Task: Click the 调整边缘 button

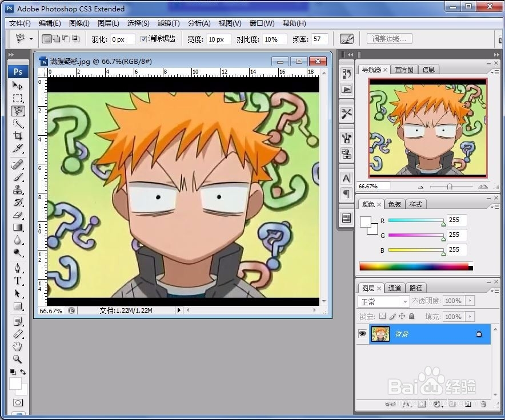Action: (390, 39)
